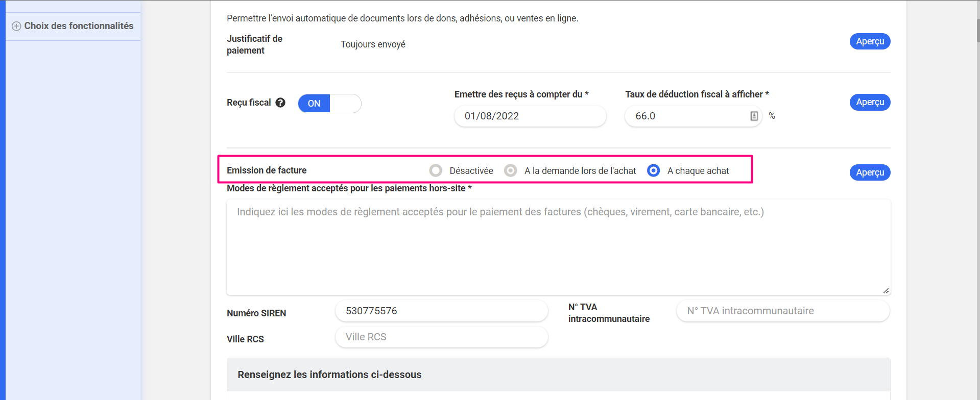Click Aperçu for the Reçu fiscal row
This screenshot has height=400, width=980.
[870, 102]
